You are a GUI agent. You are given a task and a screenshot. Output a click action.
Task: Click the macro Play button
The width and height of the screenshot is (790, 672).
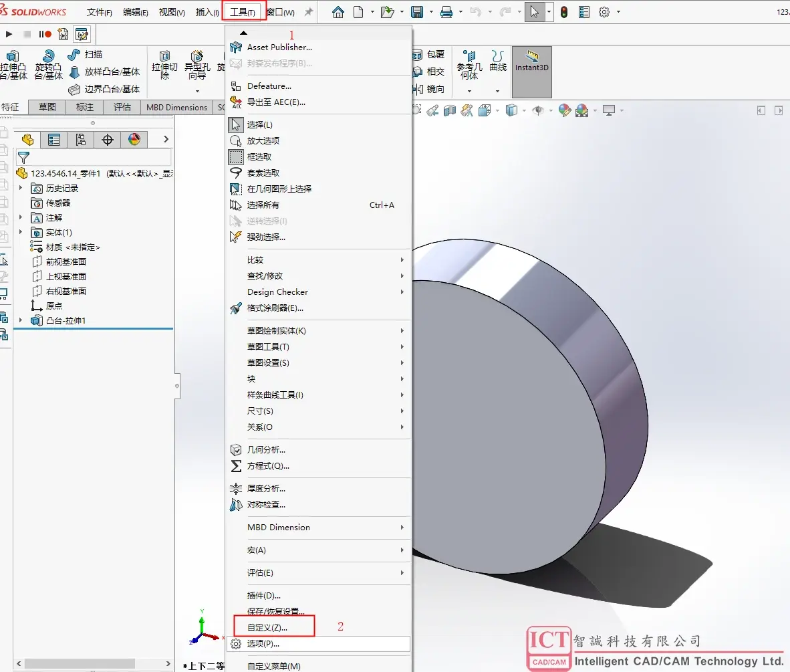click(9, 34)
